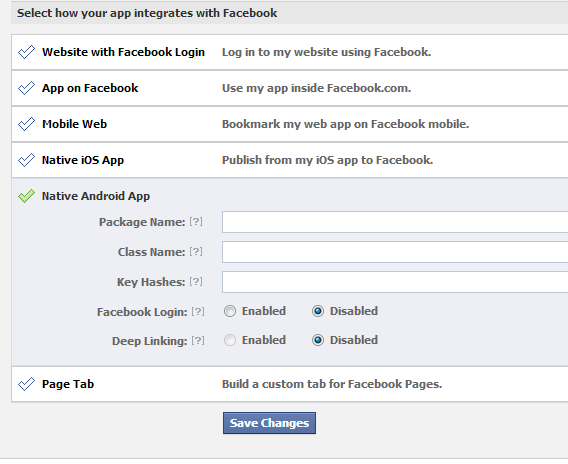Click the Save Changes button
This screenshot has width=568, height=464.
tap(270, 423)
